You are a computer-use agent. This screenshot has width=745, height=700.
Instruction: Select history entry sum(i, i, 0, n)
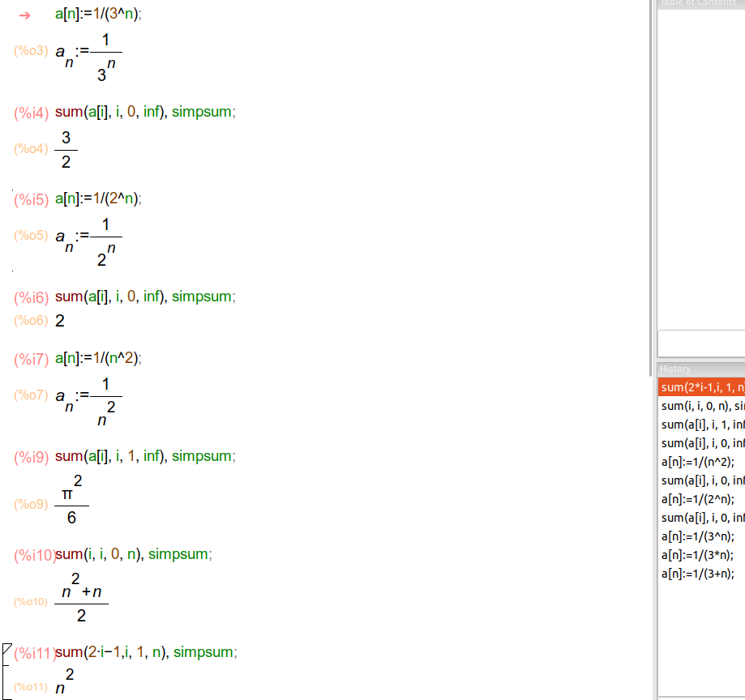point(702,406)
